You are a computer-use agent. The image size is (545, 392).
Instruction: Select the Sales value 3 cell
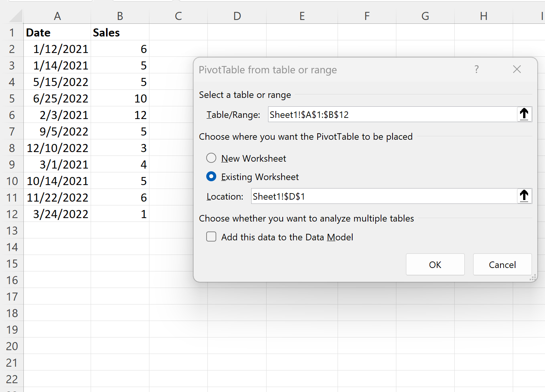pyautogui.click(x=120, y=148)
